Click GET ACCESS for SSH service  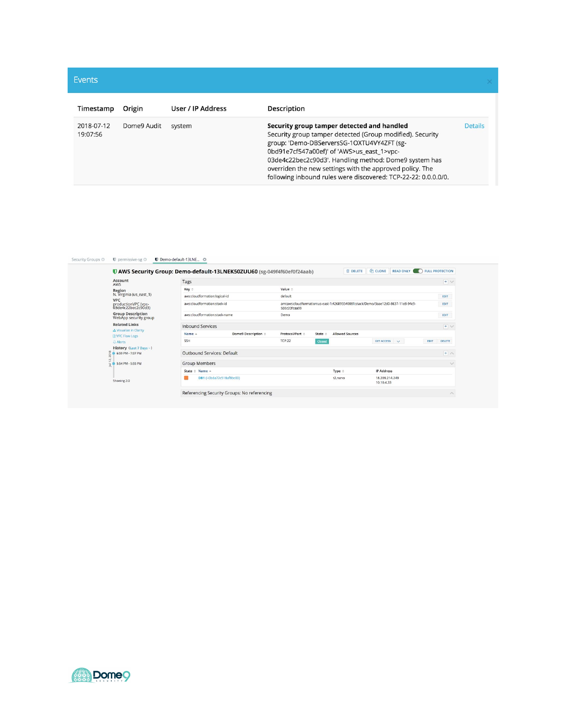[383, 341]
